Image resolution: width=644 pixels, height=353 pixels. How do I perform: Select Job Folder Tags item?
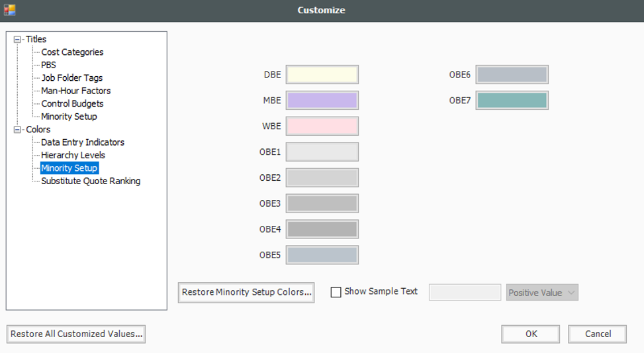pyautogui.click(x=72, y=77)
